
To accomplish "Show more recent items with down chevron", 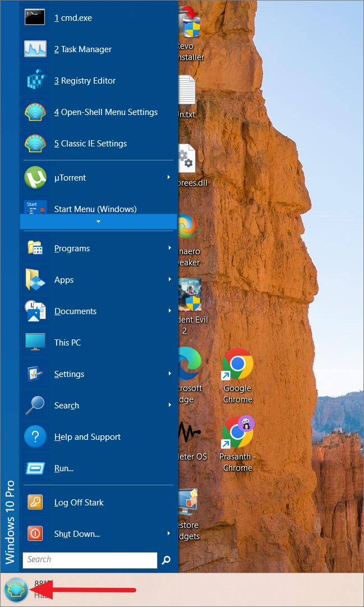I will point(98,222).
